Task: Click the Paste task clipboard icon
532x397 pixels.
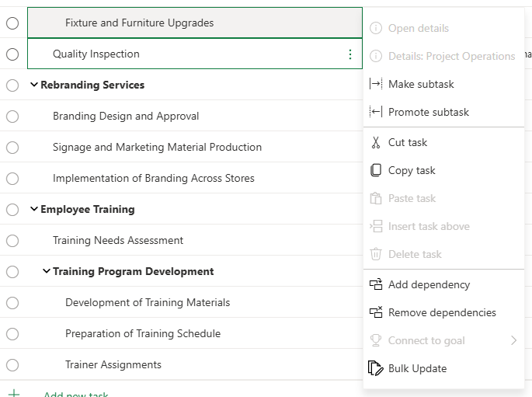Action: coord(376,199)
